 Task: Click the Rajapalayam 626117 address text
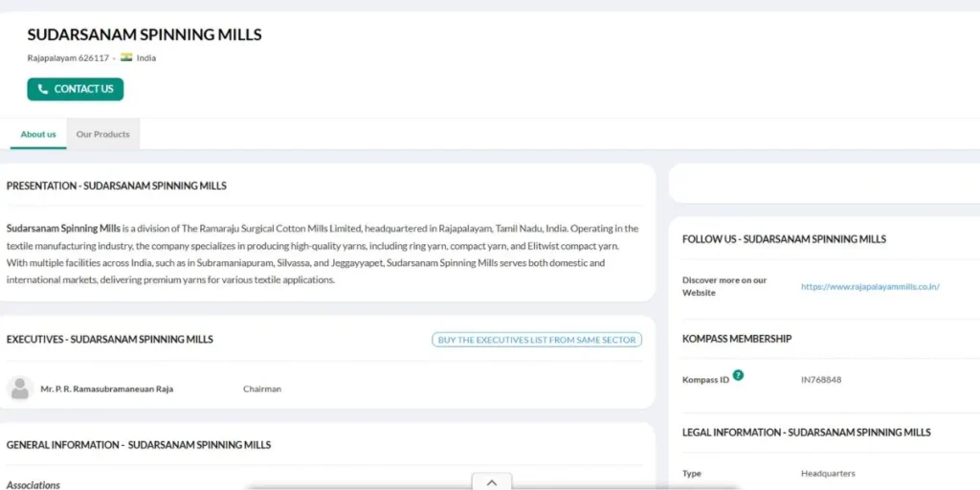[x=67, y=58]
